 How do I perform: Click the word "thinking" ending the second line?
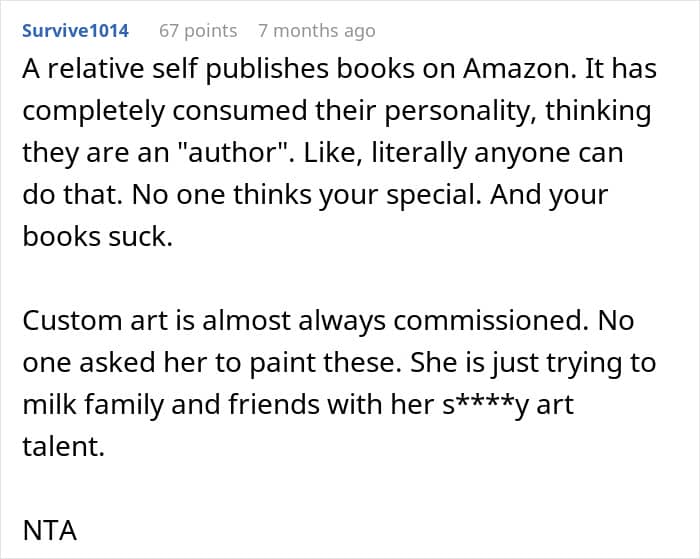point(598,111)
